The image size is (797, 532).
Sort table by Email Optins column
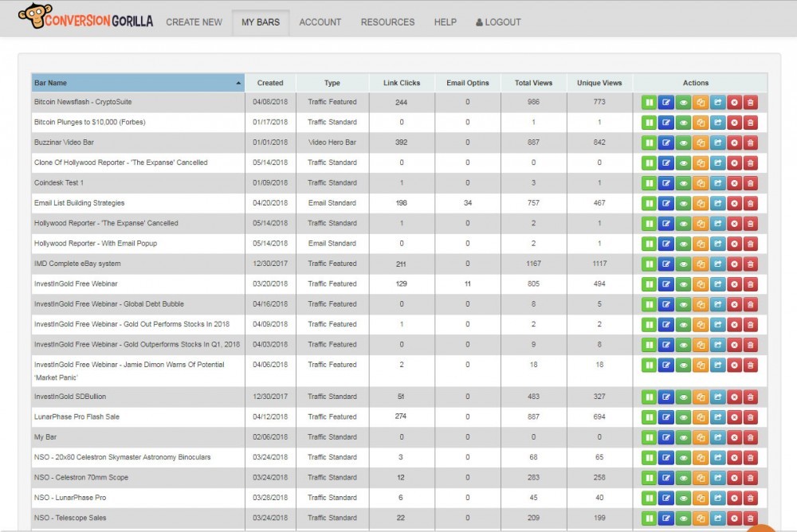point(468,83)
